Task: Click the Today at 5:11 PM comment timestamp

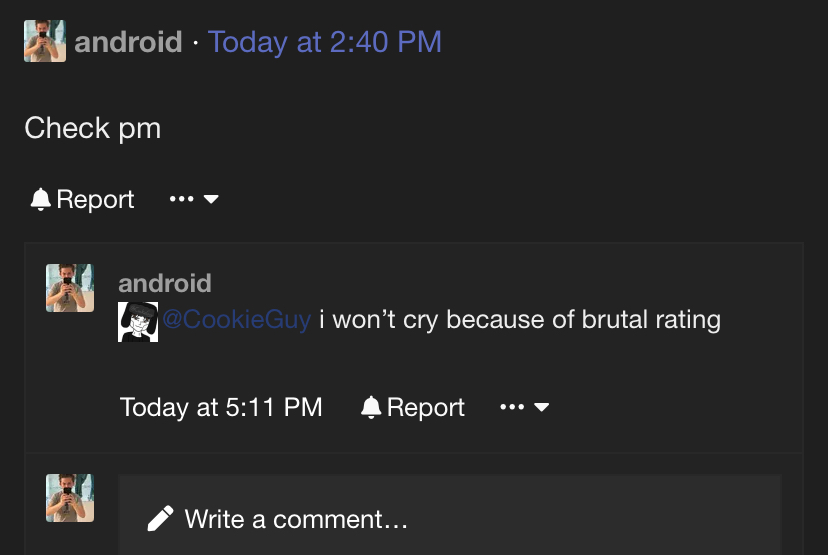Action: click(x=221, y=407)
